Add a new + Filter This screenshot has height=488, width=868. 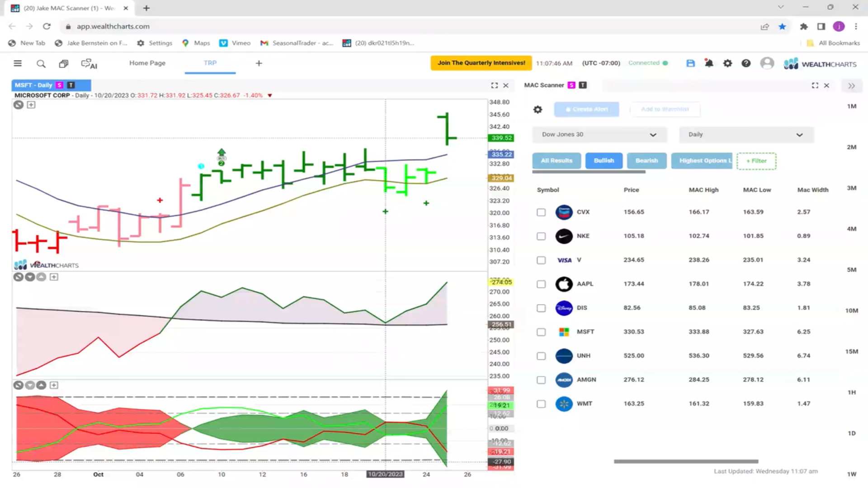pyautogui.click(x=756, y=161)
